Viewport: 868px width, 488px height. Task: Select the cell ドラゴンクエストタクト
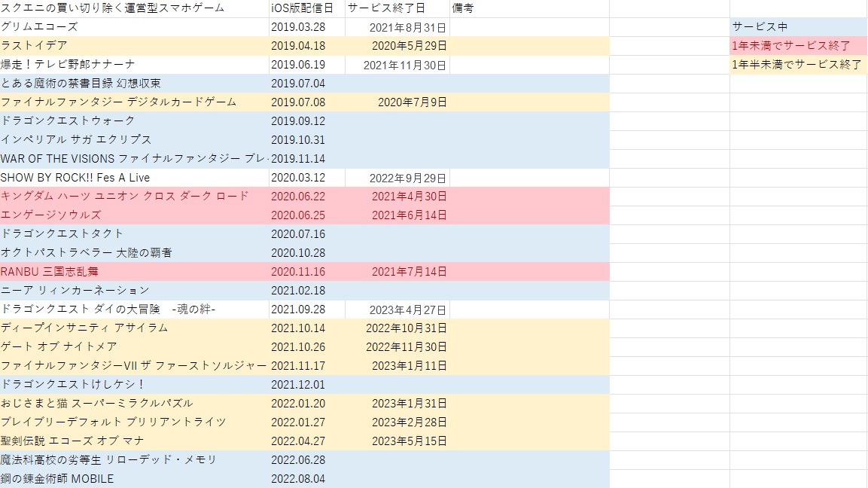[135, 234]
